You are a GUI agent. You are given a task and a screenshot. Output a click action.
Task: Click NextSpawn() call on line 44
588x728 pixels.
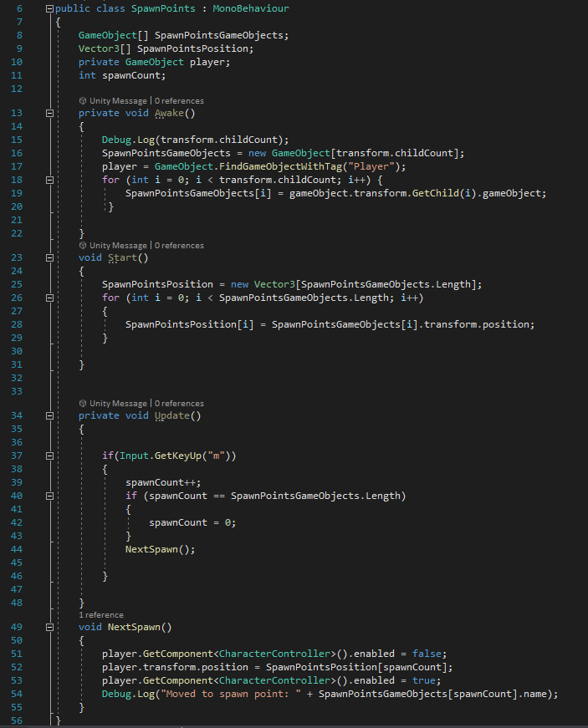tap(157, 549)
